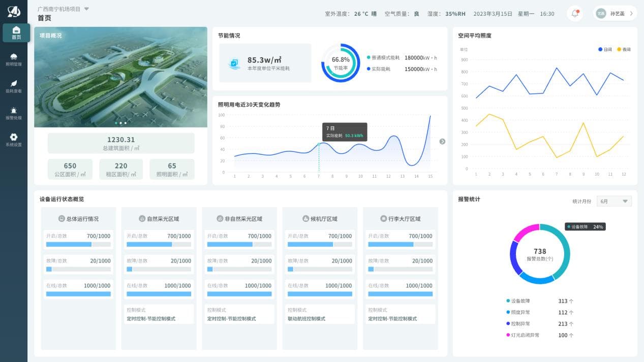Open 系统设置 gear icon in sidebar
The image size is (644, 362).
(x=14, y=140)
